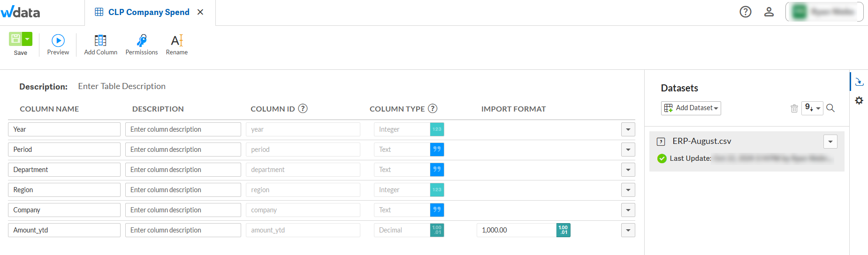The height and width of the screenshot is (255, 868).
Task: Close the CLP Company Spend tab
Action: click(200, 12)
